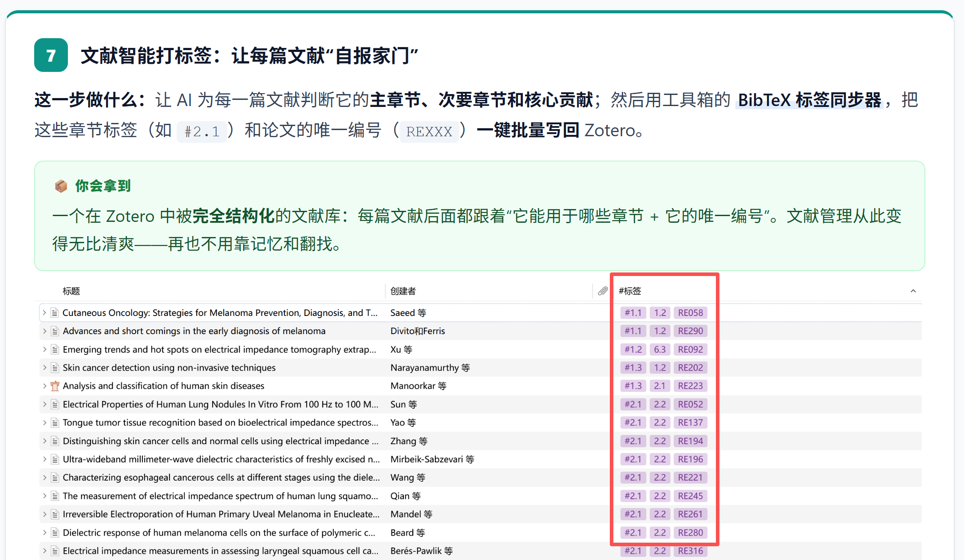
Task: Click the RE052 tag
Action: 690,404
